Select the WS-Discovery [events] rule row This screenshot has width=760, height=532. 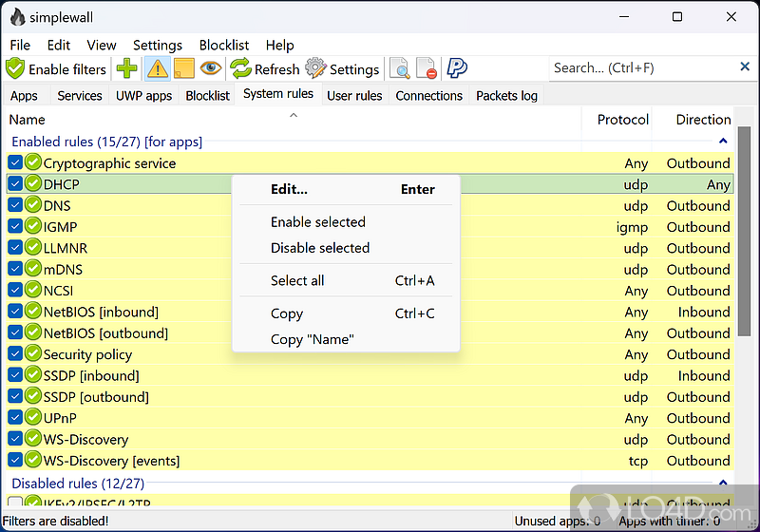click(370, 461)
